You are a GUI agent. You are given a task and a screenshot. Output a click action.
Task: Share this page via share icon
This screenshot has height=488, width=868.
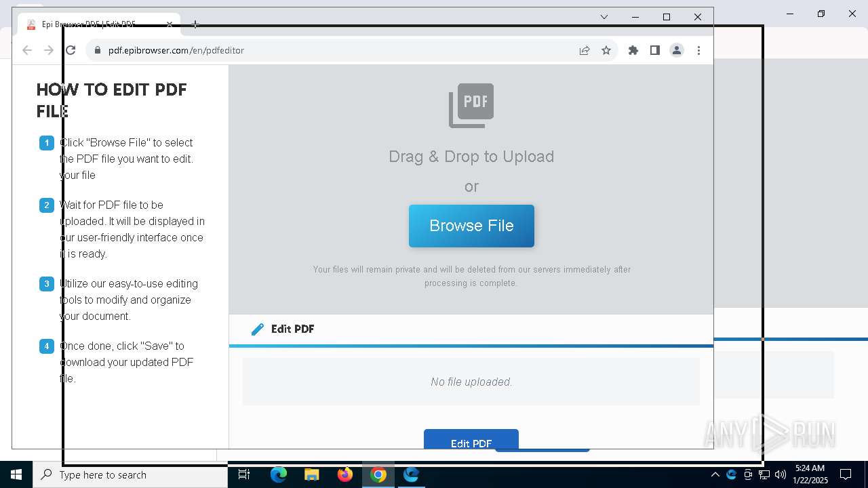(585, 50)
